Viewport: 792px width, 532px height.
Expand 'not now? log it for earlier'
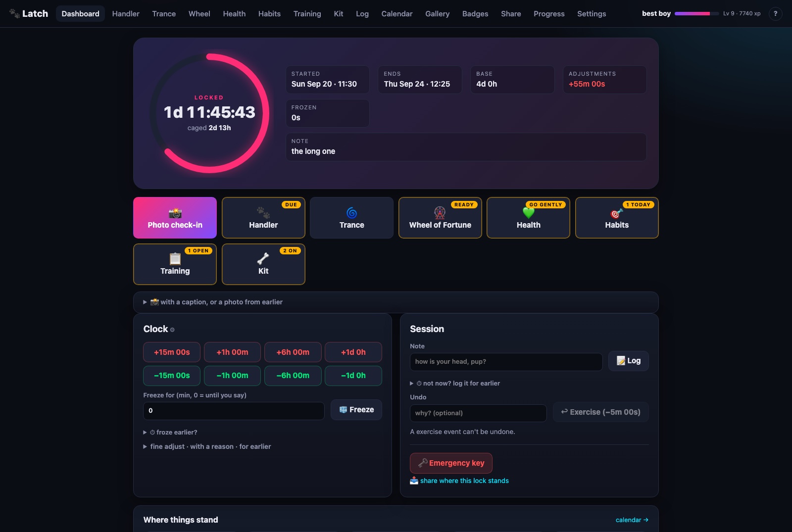(x=455, y=383)
